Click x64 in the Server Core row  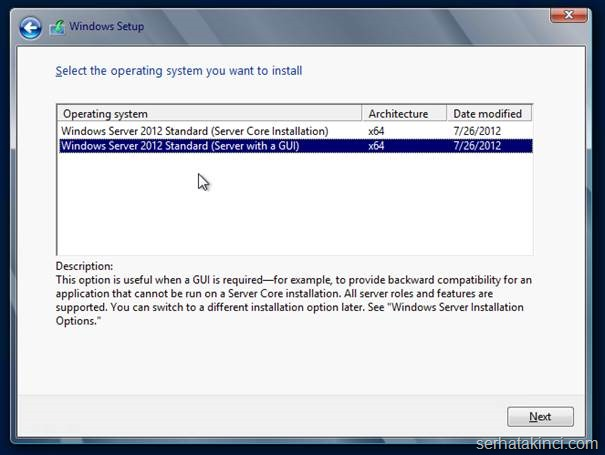[376, 131]
